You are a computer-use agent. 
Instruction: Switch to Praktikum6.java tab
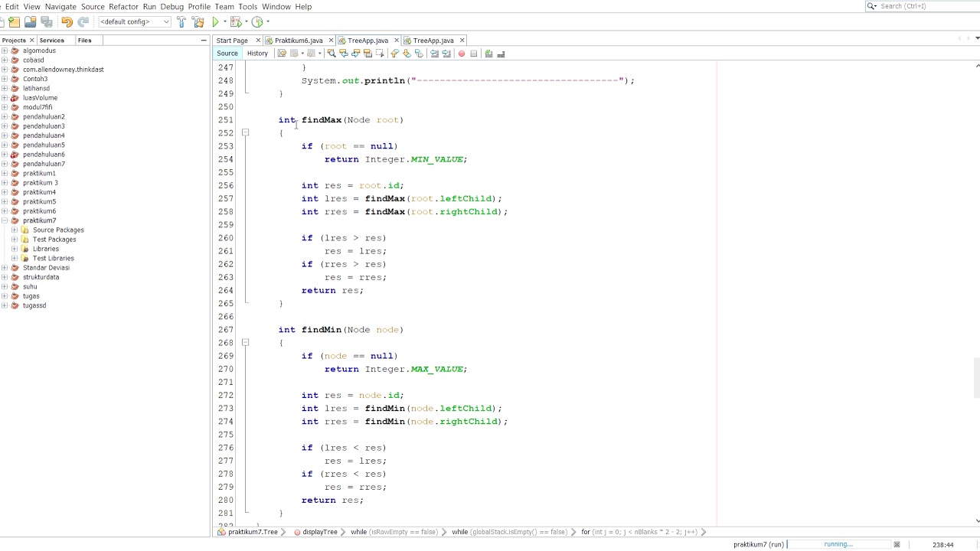tap(298, 41)
